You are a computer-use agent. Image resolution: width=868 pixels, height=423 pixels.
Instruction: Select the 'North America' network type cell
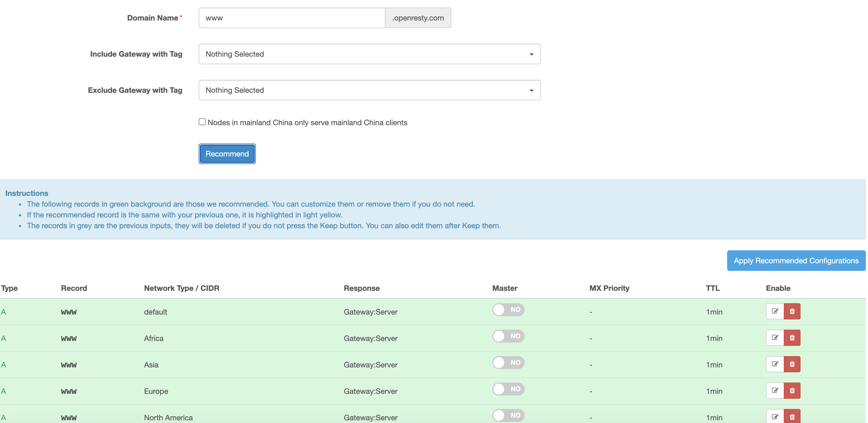[168, 418]
